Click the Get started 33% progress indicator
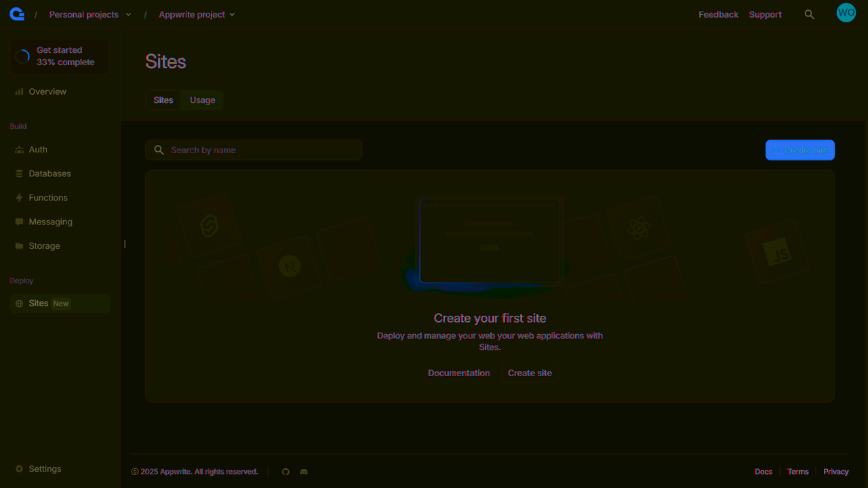Screen dimensions: 868x488 click(59, 56)
